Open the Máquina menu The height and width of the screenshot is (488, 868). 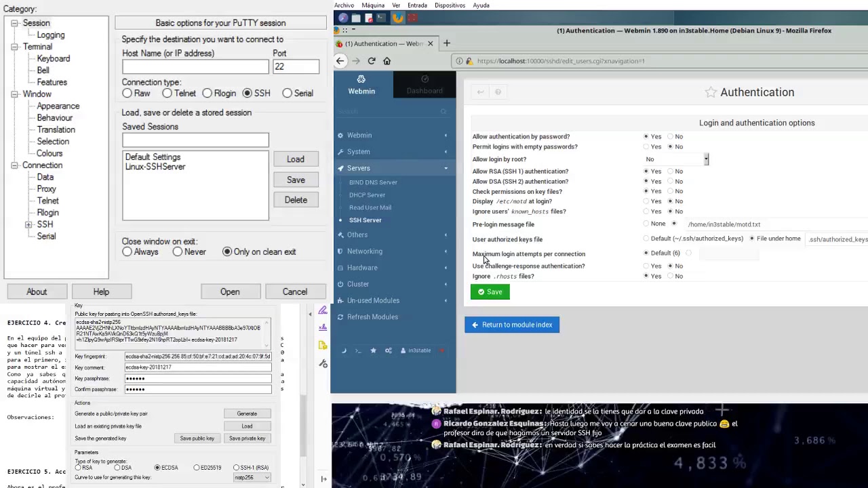[373, 5]
